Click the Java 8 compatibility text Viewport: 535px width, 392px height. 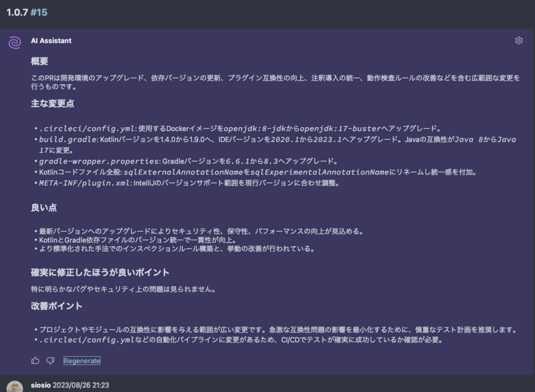pos(468,140)
